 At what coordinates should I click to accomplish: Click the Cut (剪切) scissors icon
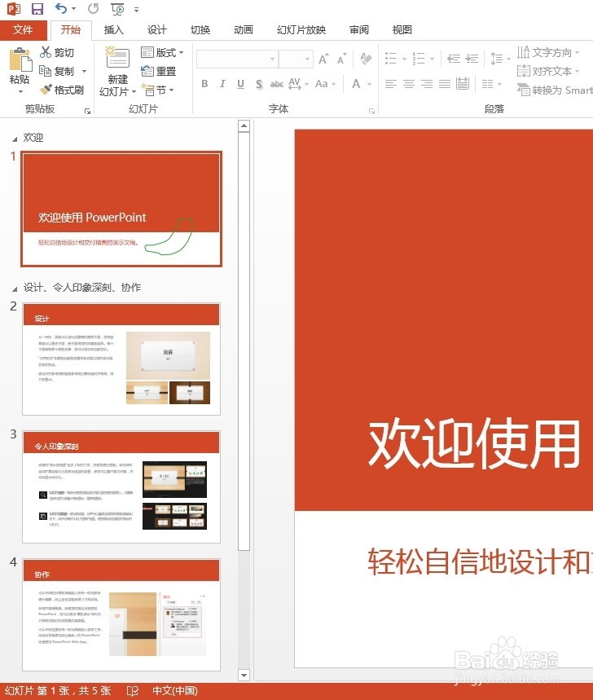46,52
